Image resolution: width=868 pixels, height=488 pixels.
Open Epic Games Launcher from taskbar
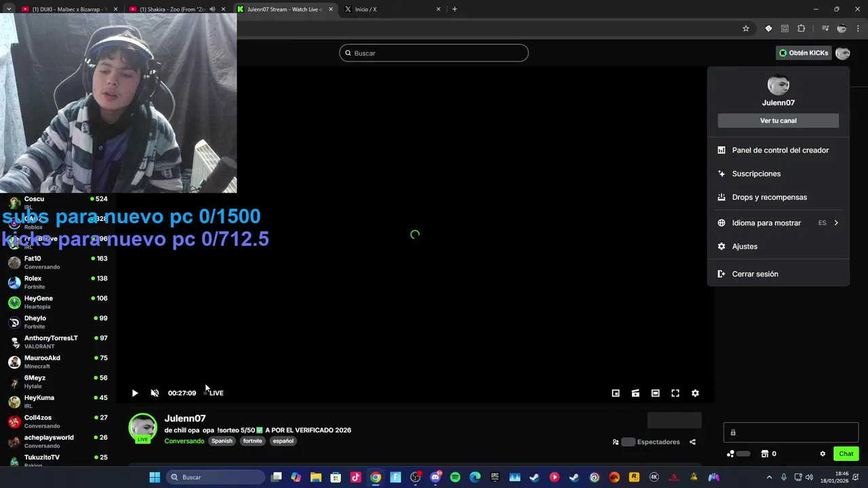pos(495,477)
